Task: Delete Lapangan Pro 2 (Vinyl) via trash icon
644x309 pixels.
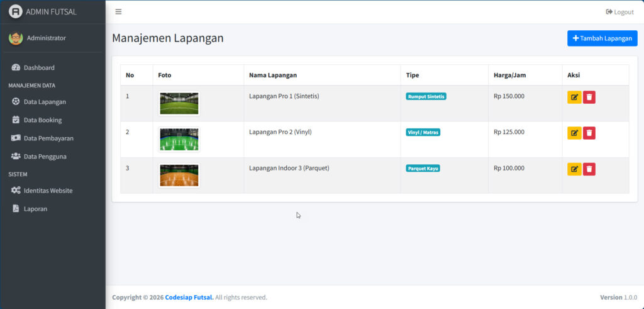Action: point(589,133)
